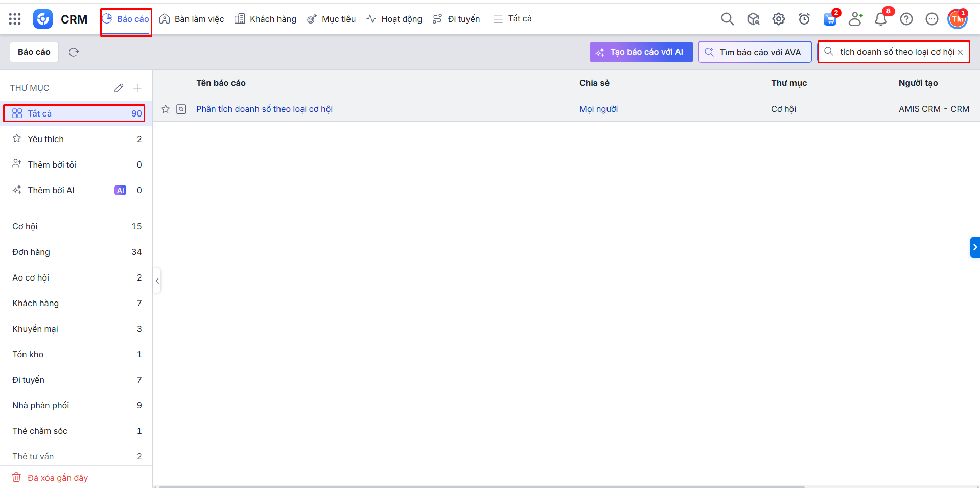Open Đã xóa gần đây trash
The height and width of the screenshot is (488, 980).
57,478
